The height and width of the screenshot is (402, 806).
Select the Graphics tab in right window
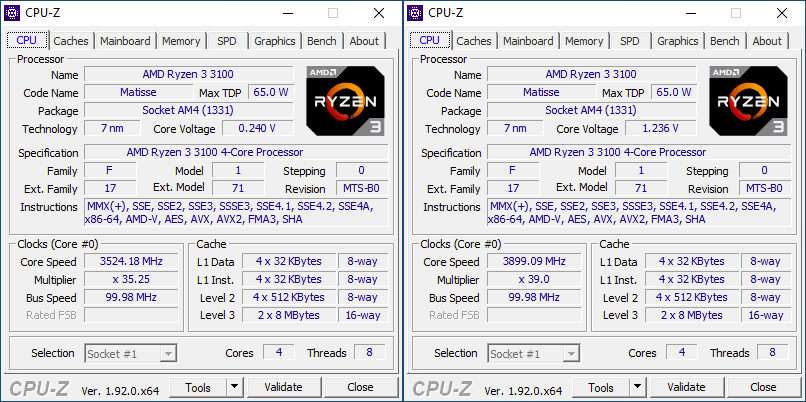tap(677, 41)
